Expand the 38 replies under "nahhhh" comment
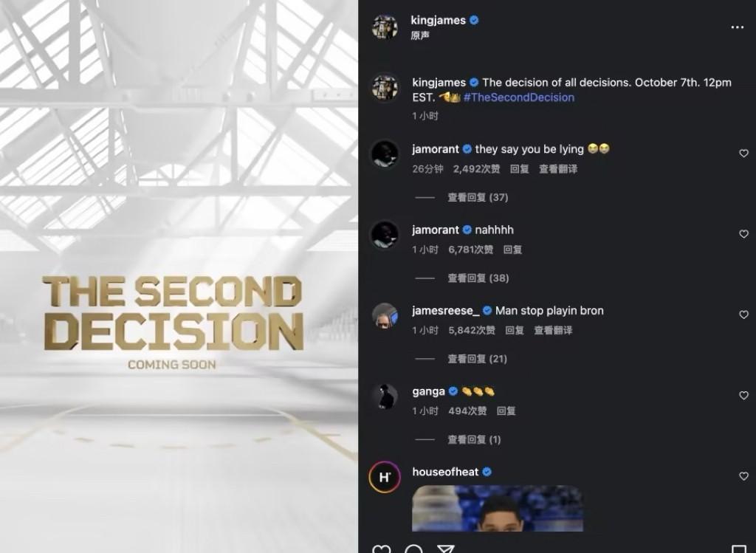756x553 pixels. pos(478,278)
